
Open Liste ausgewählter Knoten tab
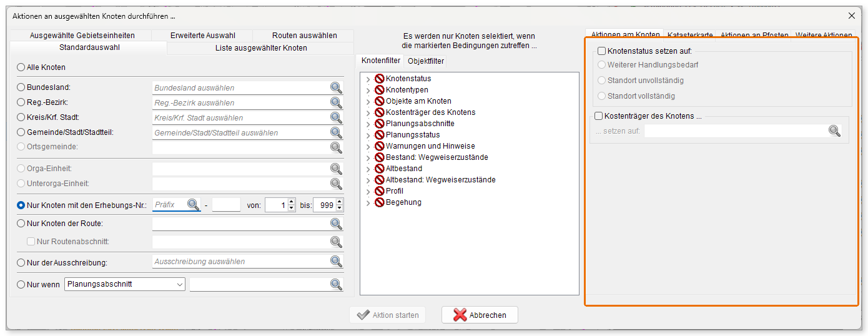261,48
